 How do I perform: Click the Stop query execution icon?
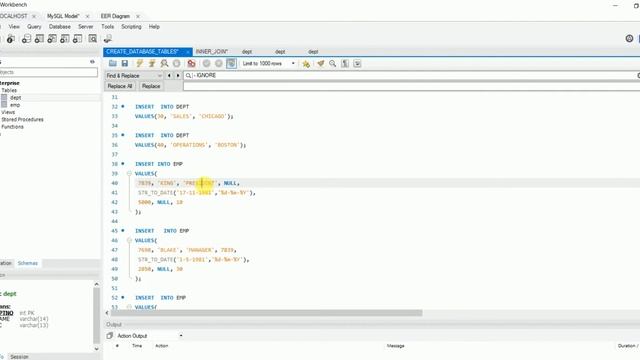(176, 63)
